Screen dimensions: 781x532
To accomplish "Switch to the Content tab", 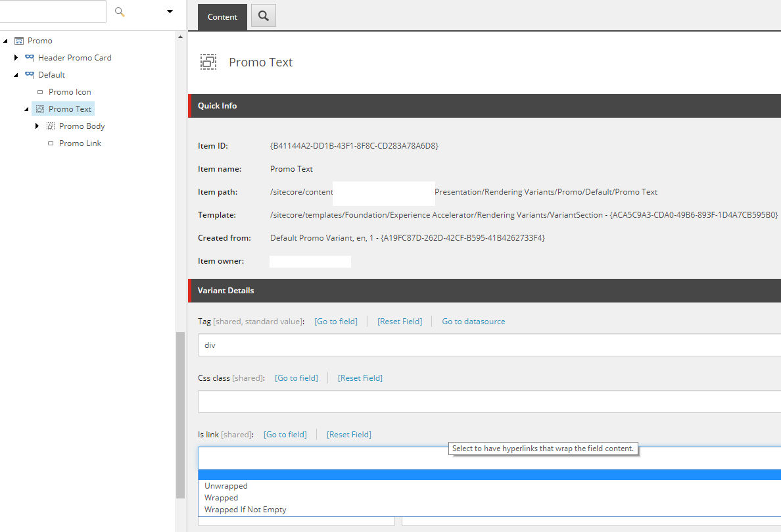I will 222,16.
